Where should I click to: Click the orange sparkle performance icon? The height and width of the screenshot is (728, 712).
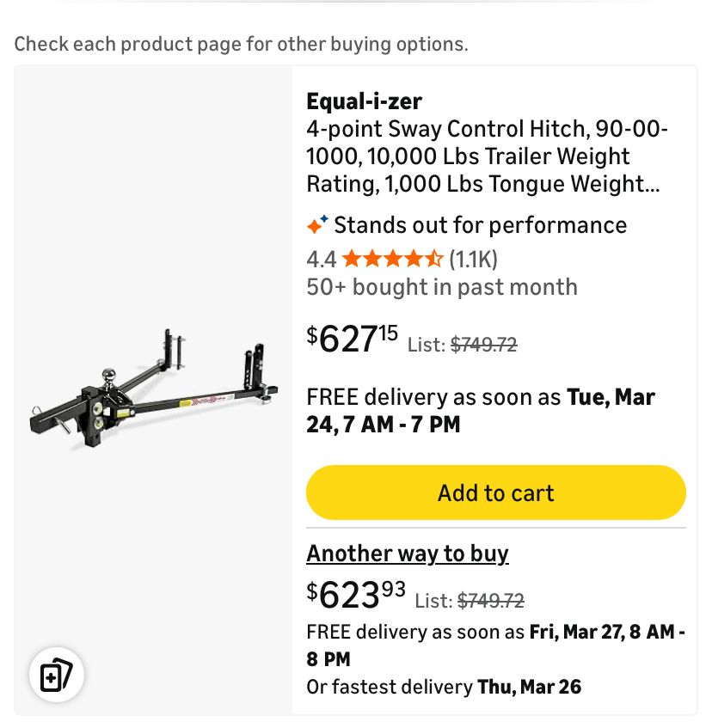[x=317, y=226]
